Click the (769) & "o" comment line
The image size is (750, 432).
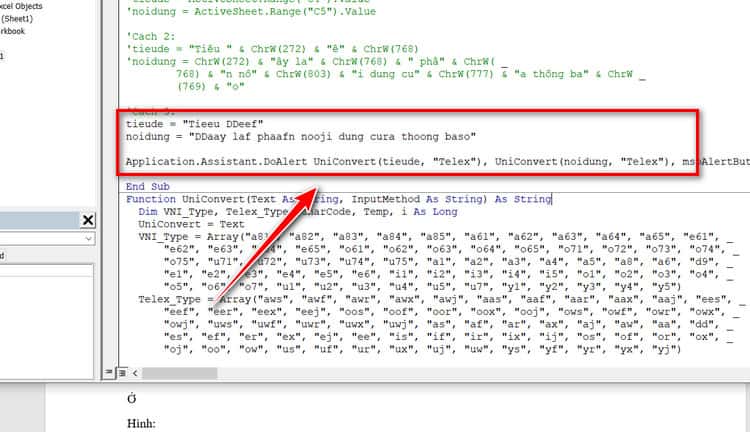pos(210,87)
